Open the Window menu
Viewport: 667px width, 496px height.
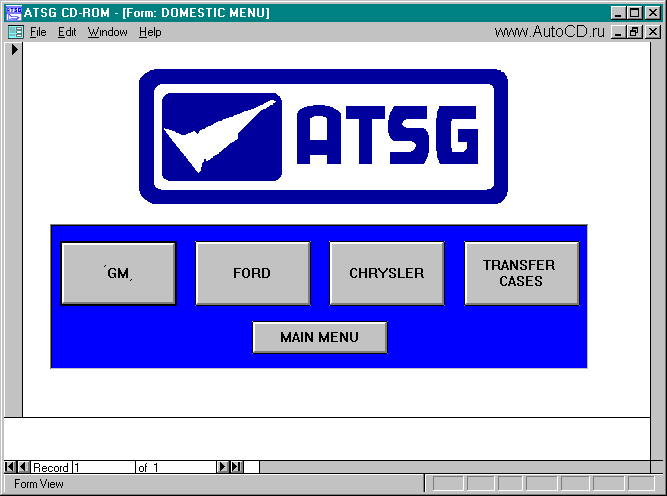click(x=108, y=32)
